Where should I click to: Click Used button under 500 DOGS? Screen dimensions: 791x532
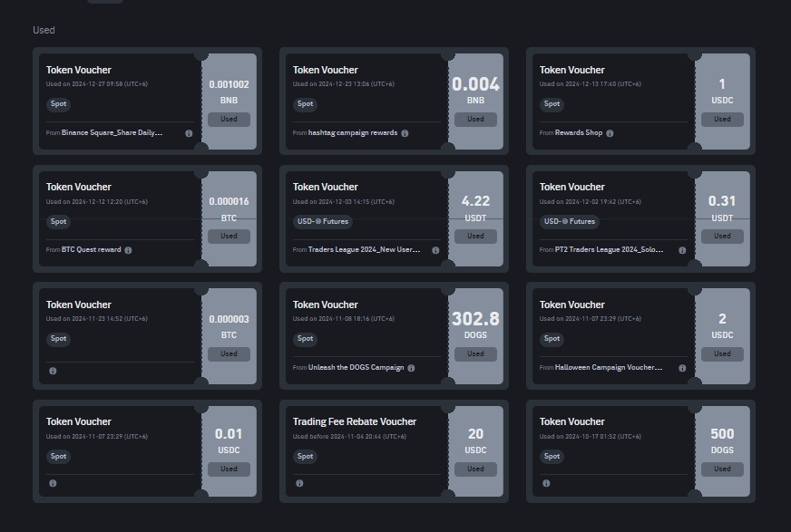722,469
